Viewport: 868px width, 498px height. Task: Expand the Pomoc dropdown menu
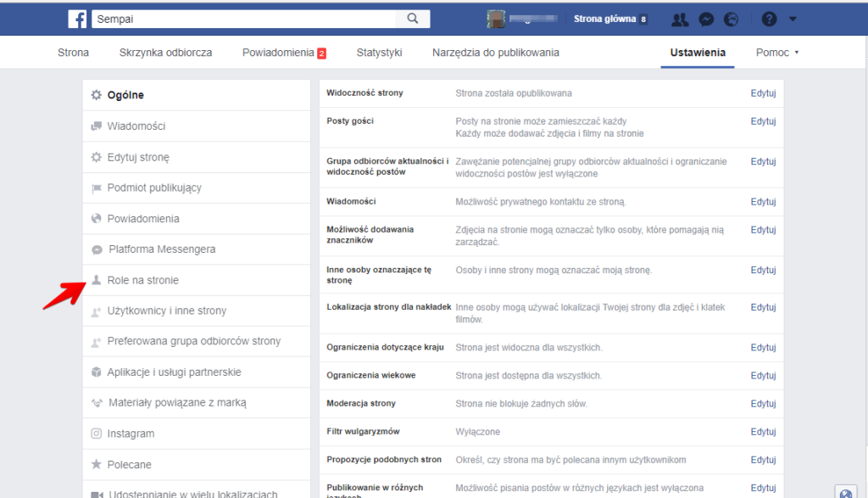click(777, 53)
